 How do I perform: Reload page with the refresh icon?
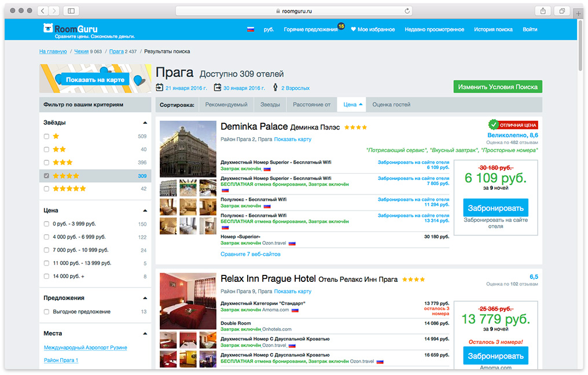[x=407, y=11]
